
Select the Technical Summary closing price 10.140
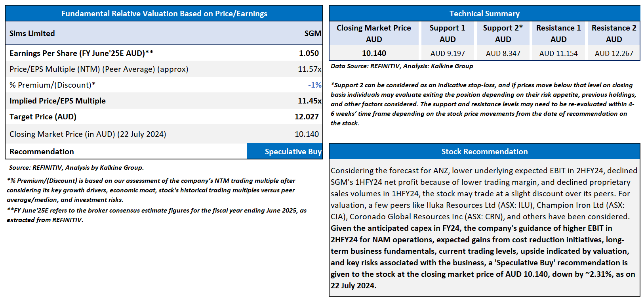pyautogui.click(x=374, y=53)
